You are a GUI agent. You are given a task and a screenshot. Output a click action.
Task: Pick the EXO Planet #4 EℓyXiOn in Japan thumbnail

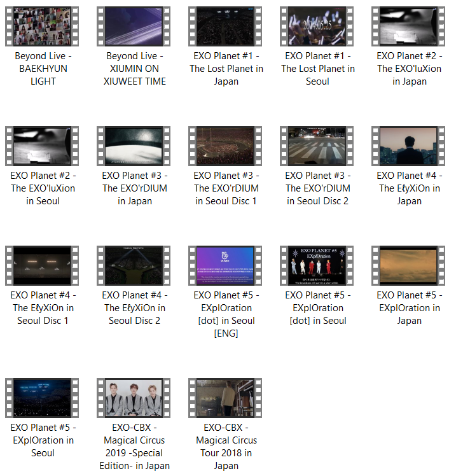pyautogui.click(x=408, y=146)
